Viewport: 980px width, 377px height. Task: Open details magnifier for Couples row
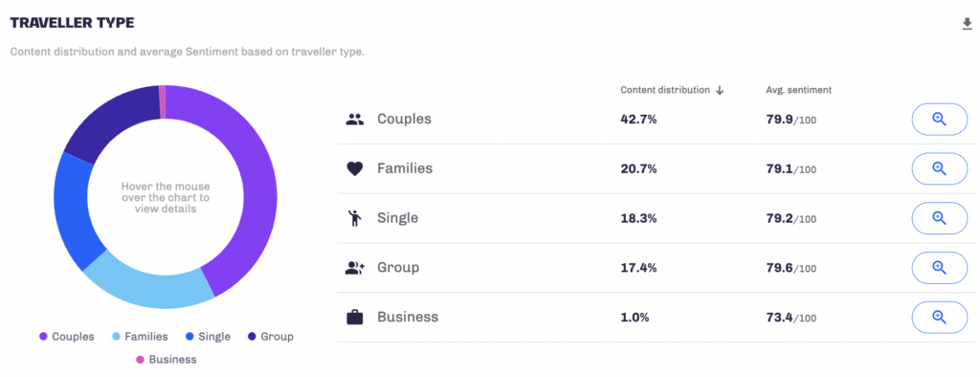click(940, 120)
